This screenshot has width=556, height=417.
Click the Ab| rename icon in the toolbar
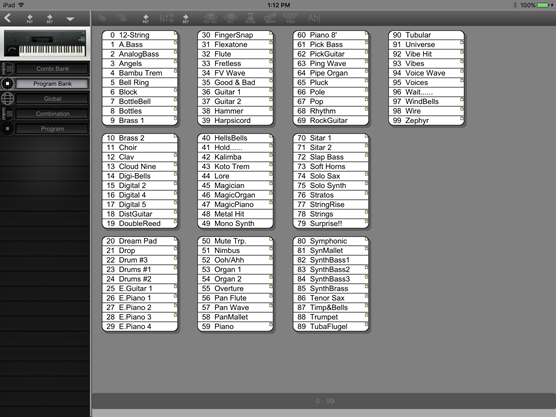(314, 18)
